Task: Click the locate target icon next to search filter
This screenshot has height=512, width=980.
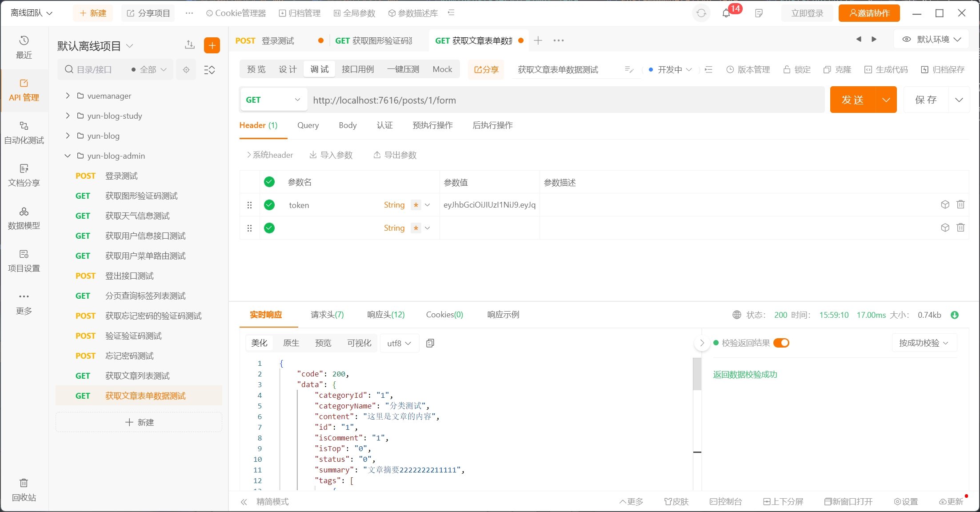Action: (186, 70)
